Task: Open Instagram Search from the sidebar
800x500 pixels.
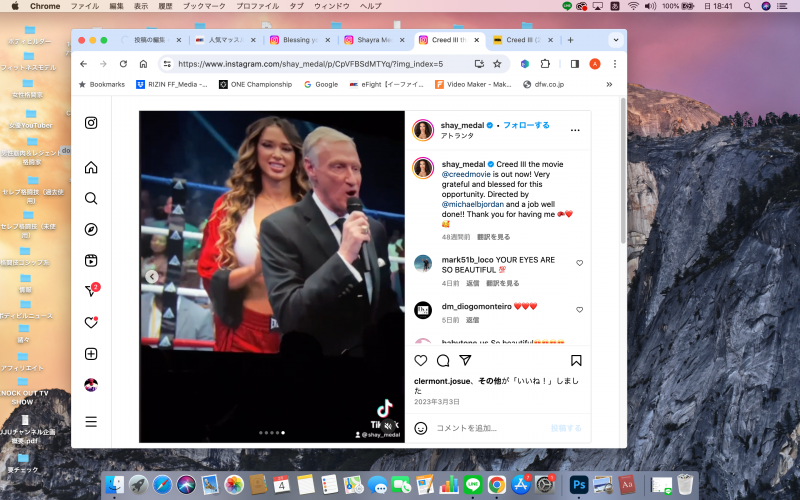Action: tap(91, 198)
